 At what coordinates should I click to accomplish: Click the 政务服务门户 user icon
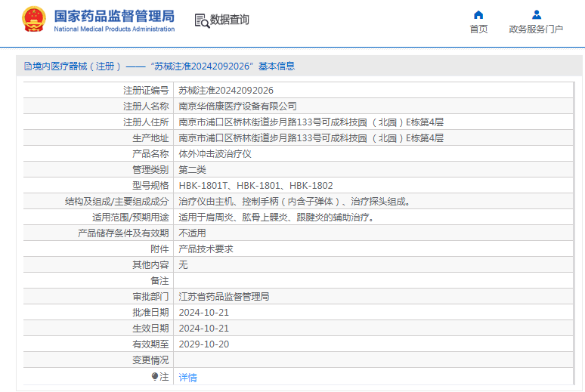pyautogui.click(x=537, y=15)
